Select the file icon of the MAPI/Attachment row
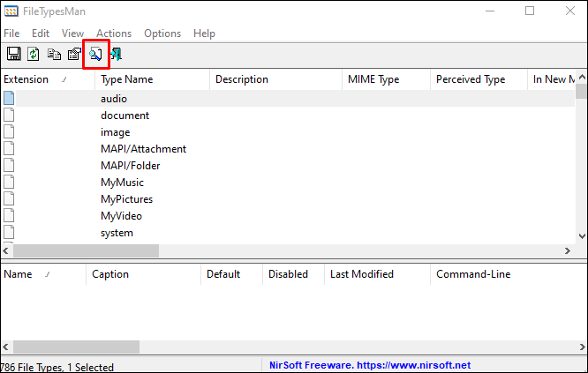Viewport: 588px width, 373px height. pyautogui.click(x=9, y=149)
